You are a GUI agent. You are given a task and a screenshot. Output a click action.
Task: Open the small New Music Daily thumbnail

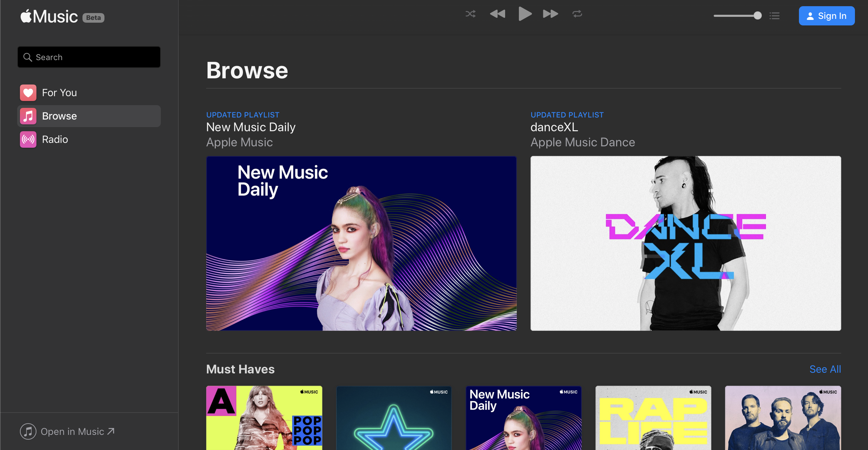(x=524, y=418)
